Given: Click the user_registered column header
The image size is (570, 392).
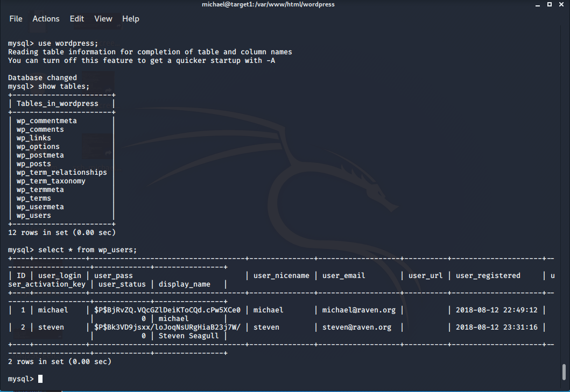Looking at the screenshot, I should click(488, 276).
